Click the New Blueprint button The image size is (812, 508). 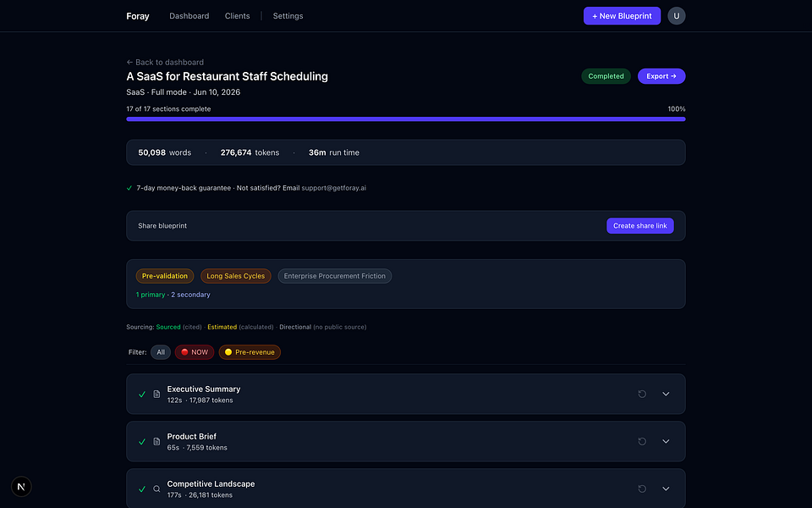tap(622, 16)
